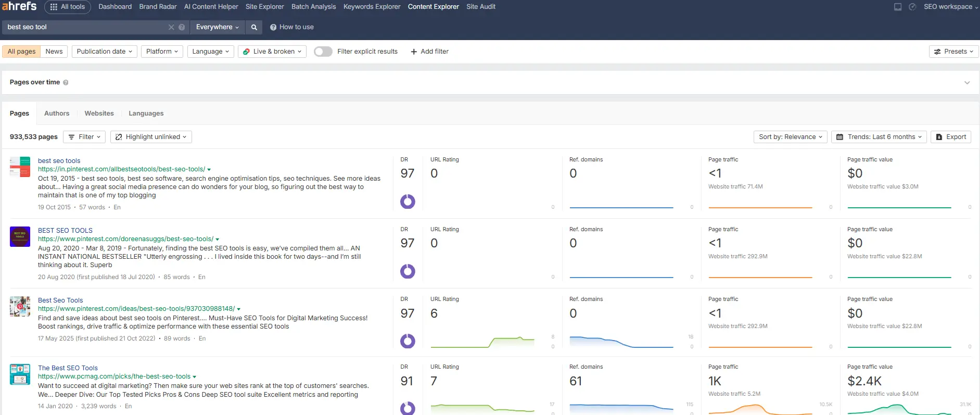Expand URL options arrow for in.pinterest.com result

pyautogui.click(x=209, y=170)
